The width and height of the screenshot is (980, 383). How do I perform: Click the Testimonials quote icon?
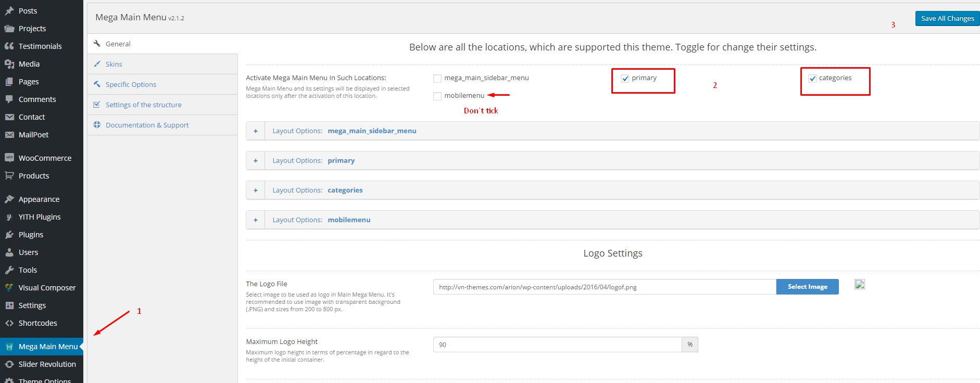click(x=9, y=46)
